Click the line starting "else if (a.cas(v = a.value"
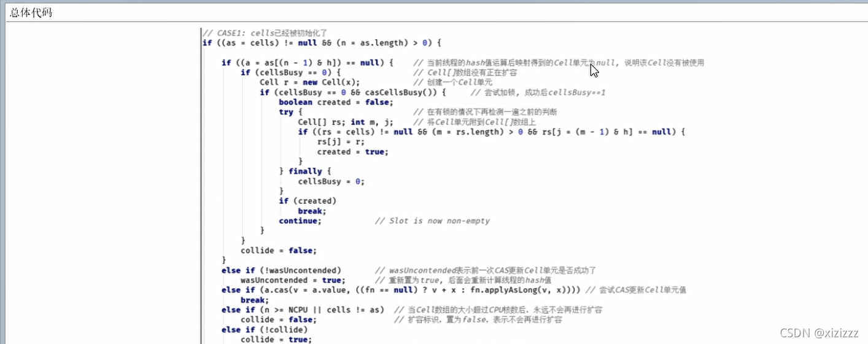 tap(402, 290)
